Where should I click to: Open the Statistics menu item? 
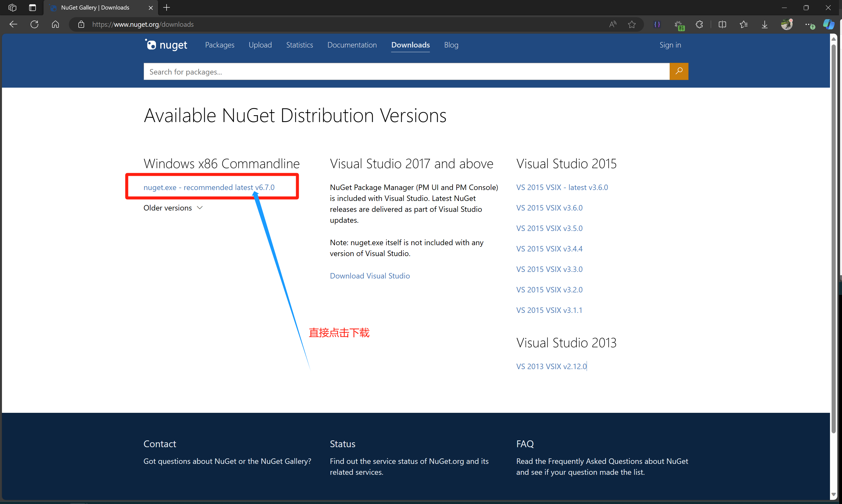(x=299, y=45)
